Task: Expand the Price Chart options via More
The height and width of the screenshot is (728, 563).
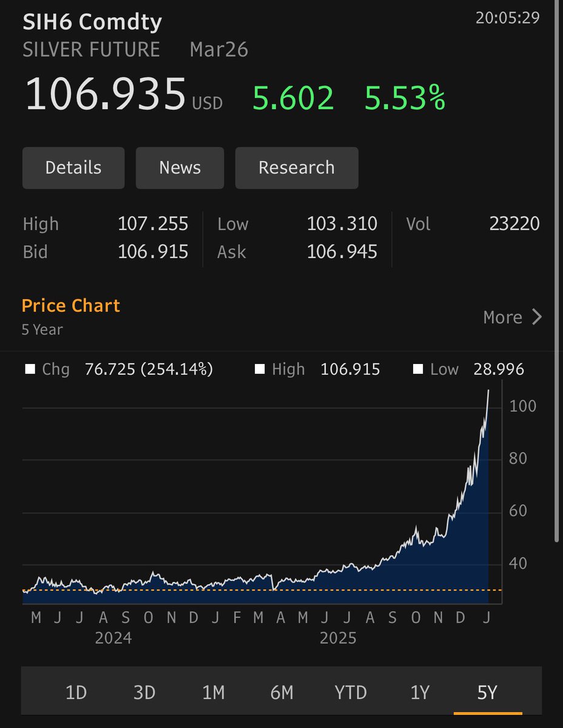Action: [x=502, y=317]
